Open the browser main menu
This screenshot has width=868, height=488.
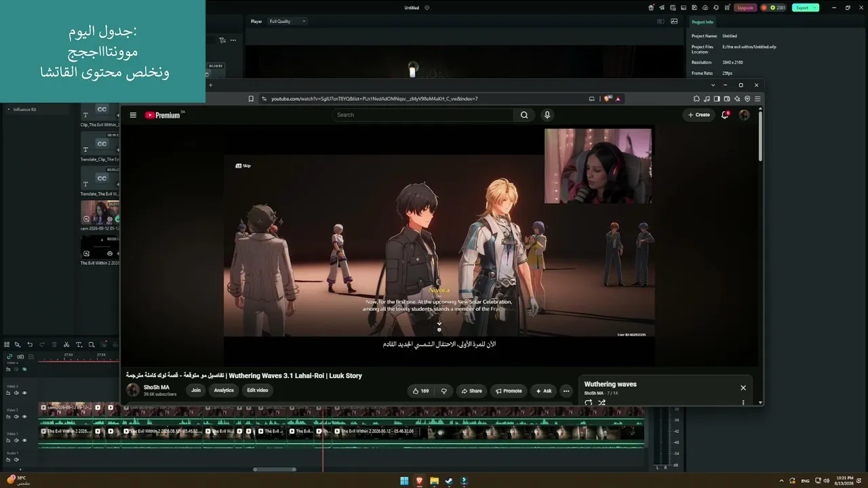[x=757, y=99]
